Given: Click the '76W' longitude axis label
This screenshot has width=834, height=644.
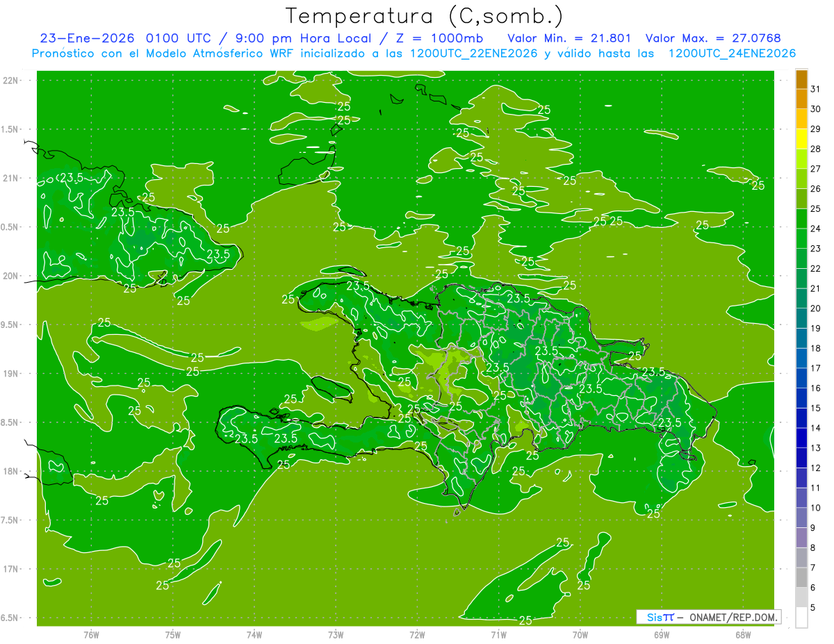Looking at the screenshot, I should click(x=91, y=635).
